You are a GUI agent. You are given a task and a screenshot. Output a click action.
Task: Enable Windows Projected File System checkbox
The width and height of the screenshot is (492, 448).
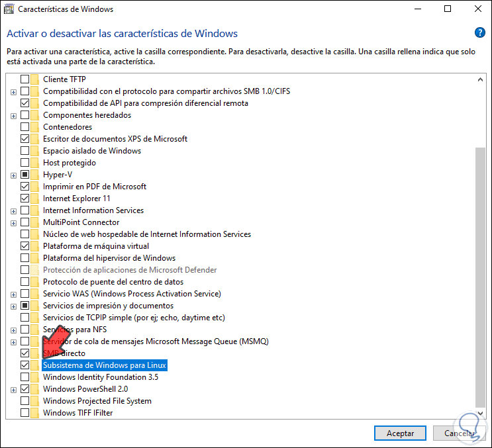coord(25,400)
